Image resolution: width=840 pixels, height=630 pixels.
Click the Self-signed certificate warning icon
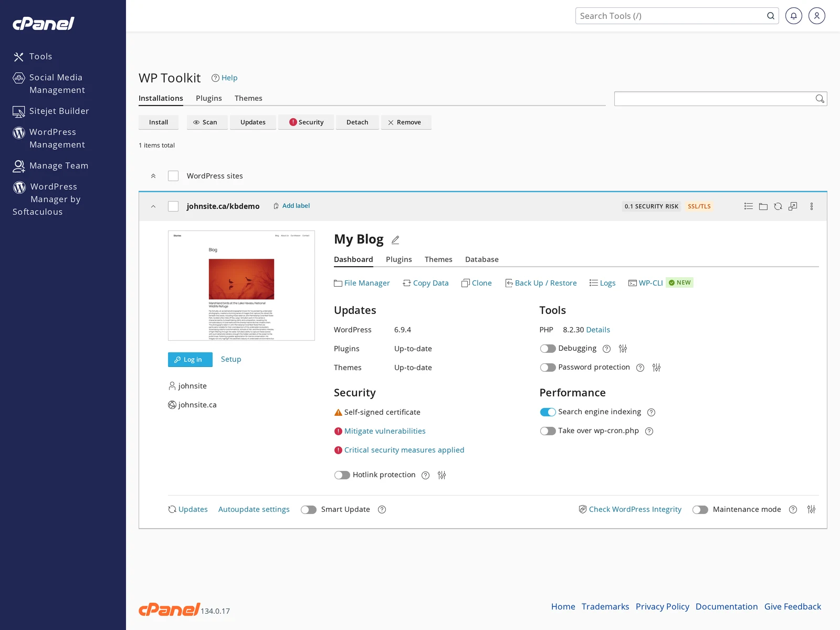(338, 412)
